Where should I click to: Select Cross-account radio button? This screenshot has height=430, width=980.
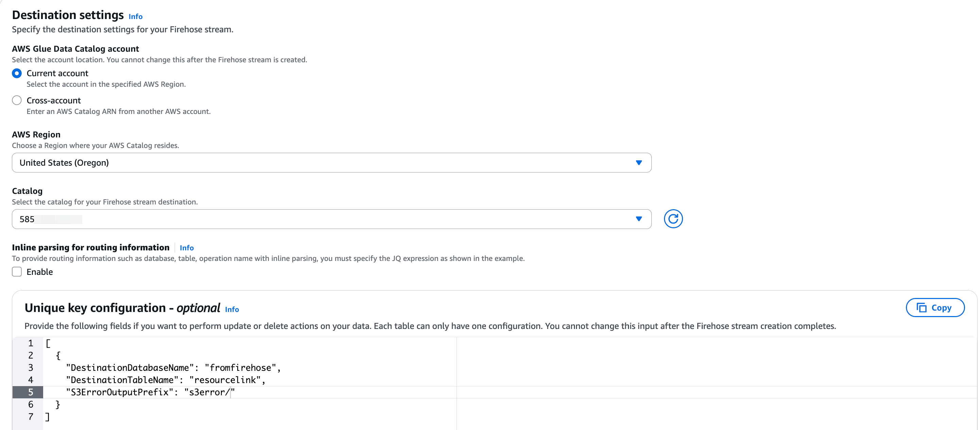click(x=17, y=100)
